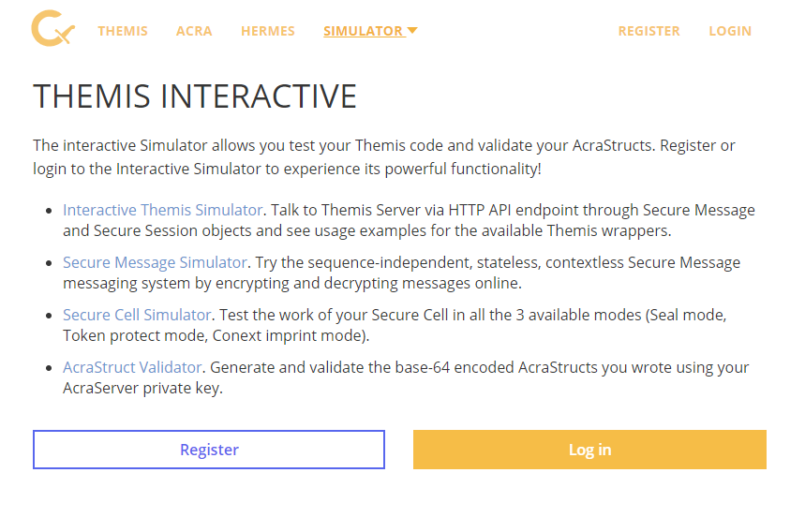
Task: Click the outlined Register button
Action: (209, 450)
